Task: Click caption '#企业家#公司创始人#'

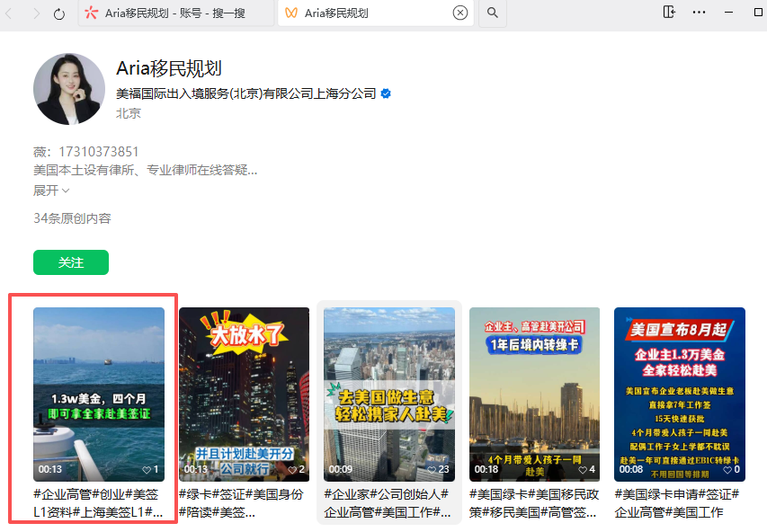Action: [388, 503]
